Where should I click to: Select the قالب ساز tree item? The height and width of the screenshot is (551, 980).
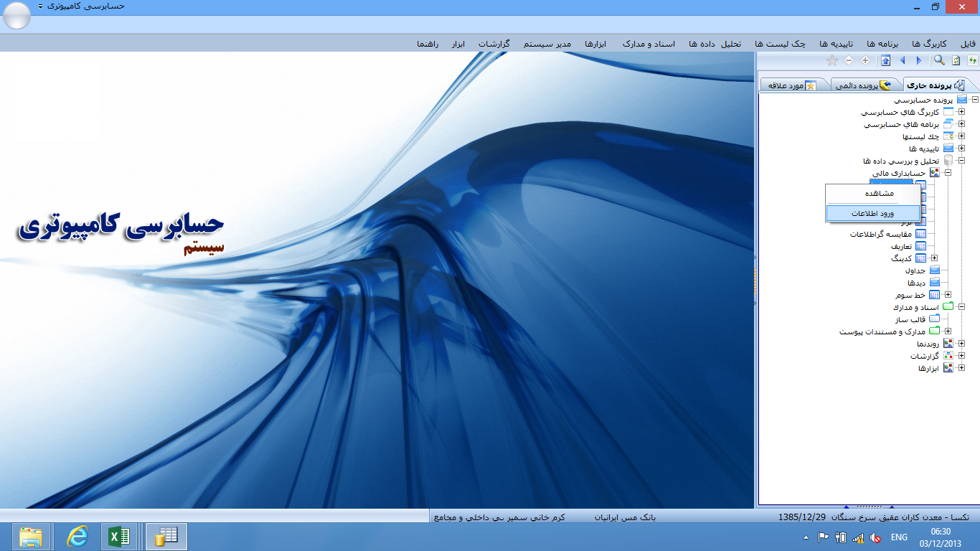click(910, 319)
